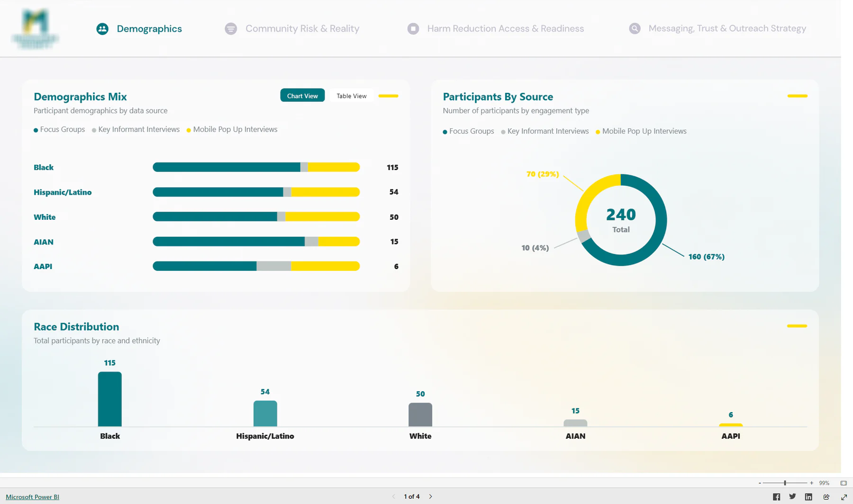853x504 pixels.
Task: Click the Messaging, Trust & Outreach icon
Action: 635,28
